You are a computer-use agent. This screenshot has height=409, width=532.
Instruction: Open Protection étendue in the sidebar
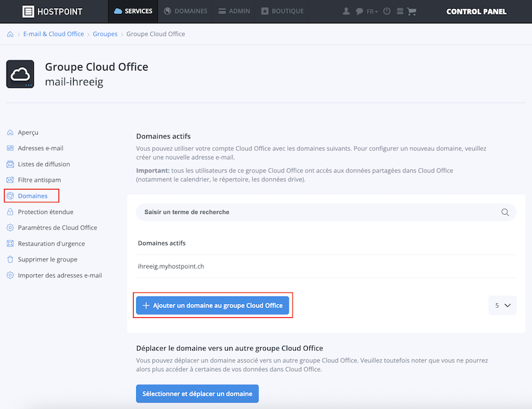[46, 211]
